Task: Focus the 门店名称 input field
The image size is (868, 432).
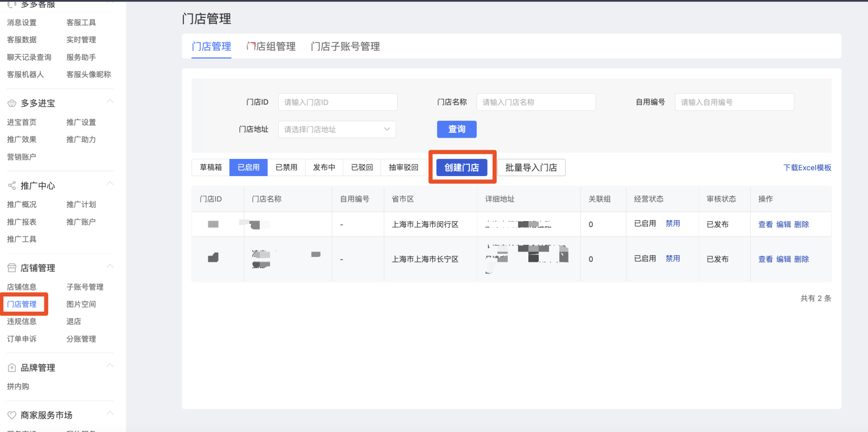Action: [536, 102]
